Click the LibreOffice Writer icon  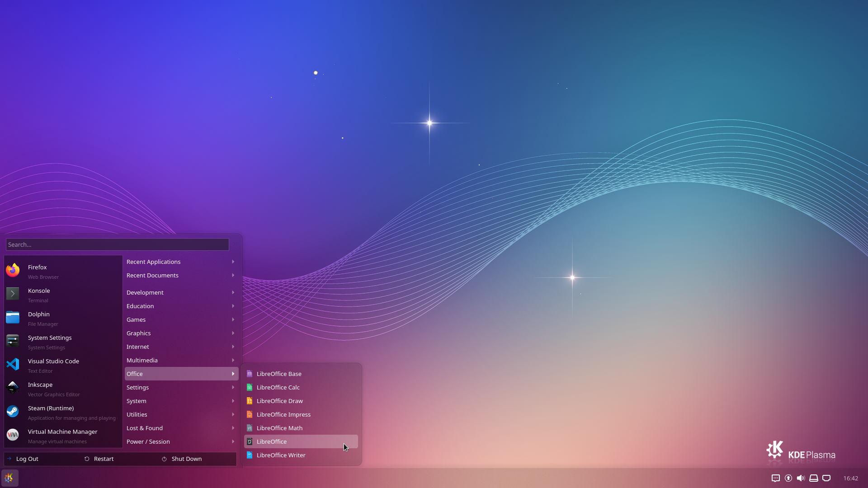(x=250, y=455)
